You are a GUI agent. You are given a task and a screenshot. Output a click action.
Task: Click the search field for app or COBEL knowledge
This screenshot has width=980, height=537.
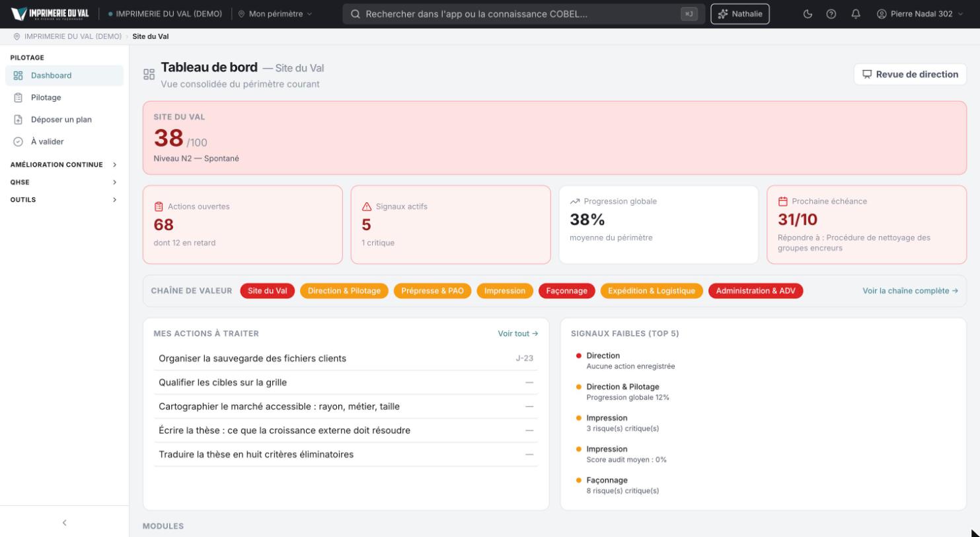click(523, 14)
